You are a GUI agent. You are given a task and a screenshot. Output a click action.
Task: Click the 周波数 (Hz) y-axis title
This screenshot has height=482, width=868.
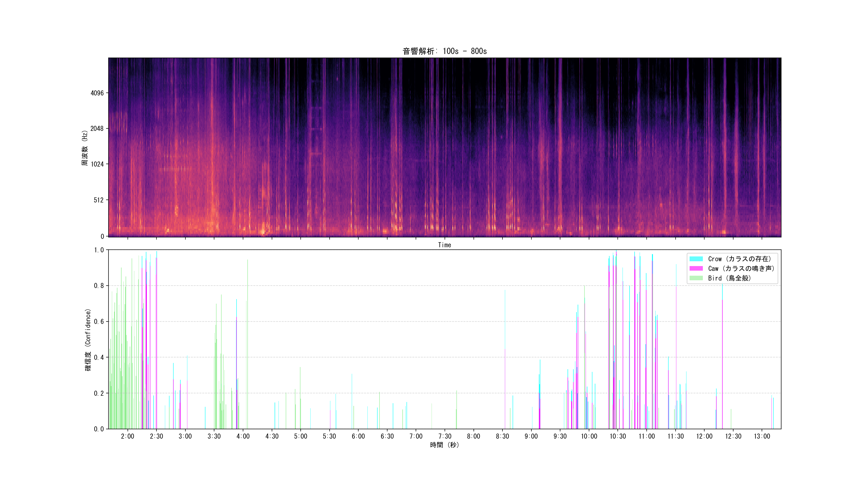pyautogui.click(x=85, y=148)
